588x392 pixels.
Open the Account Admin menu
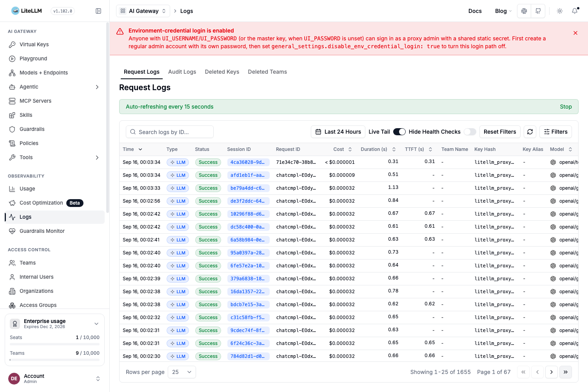54,378
